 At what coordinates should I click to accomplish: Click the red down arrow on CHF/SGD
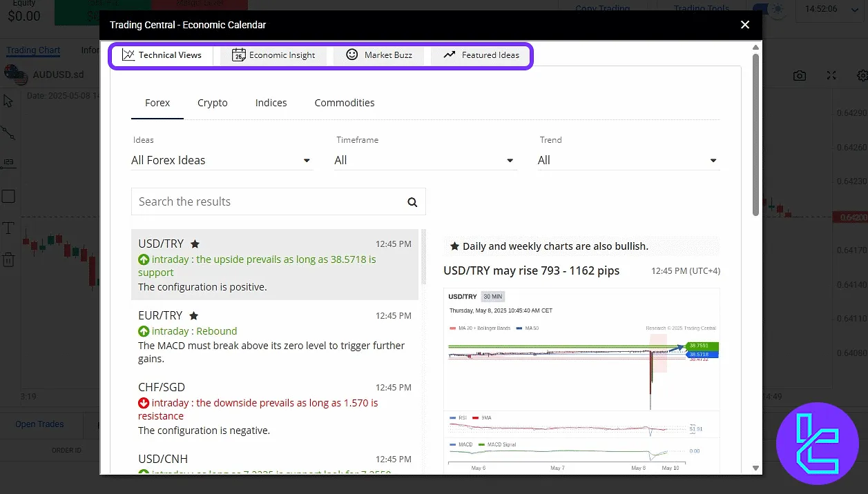tap(144, 403)
